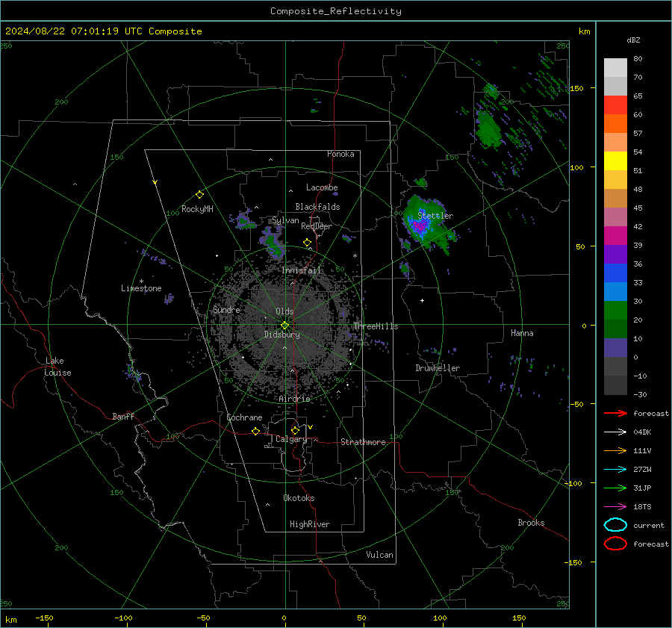Click the km label at bottom-left corner
672x628 pixels.
[x=10, y=620]
